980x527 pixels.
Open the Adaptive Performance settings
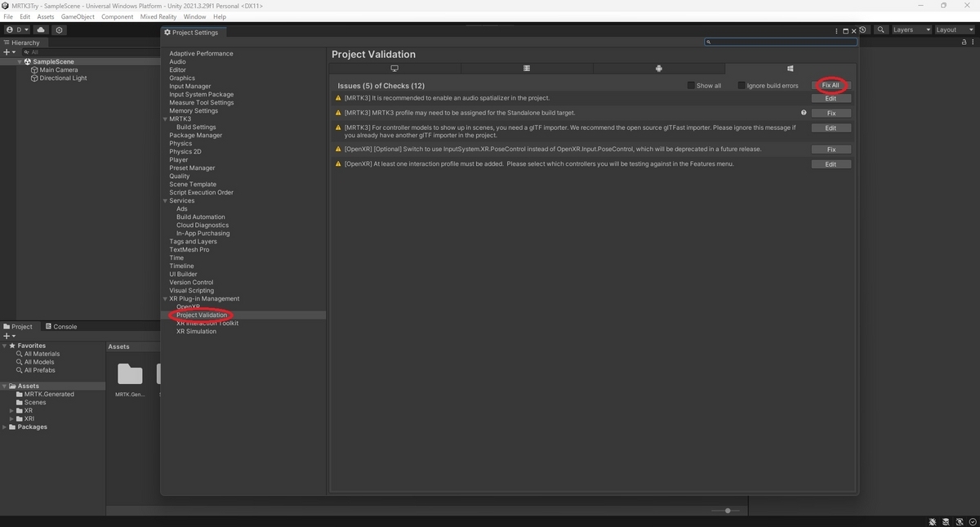coord(201,54)
